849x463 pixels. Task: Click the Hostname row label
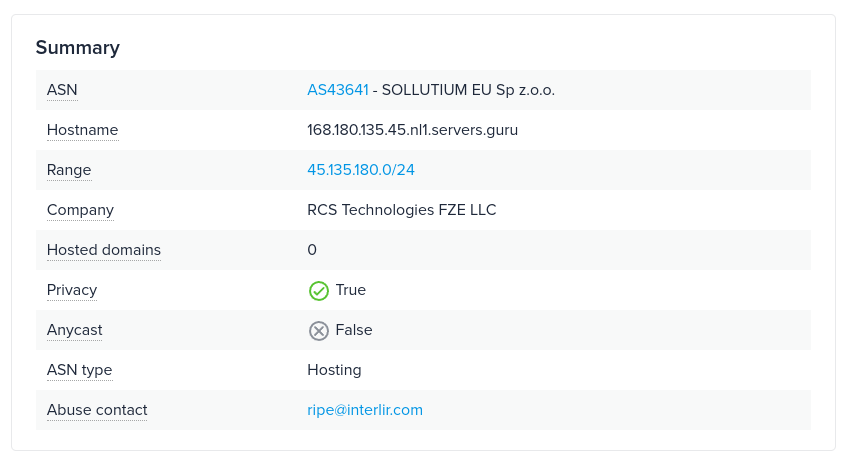[x=82, y=130]
